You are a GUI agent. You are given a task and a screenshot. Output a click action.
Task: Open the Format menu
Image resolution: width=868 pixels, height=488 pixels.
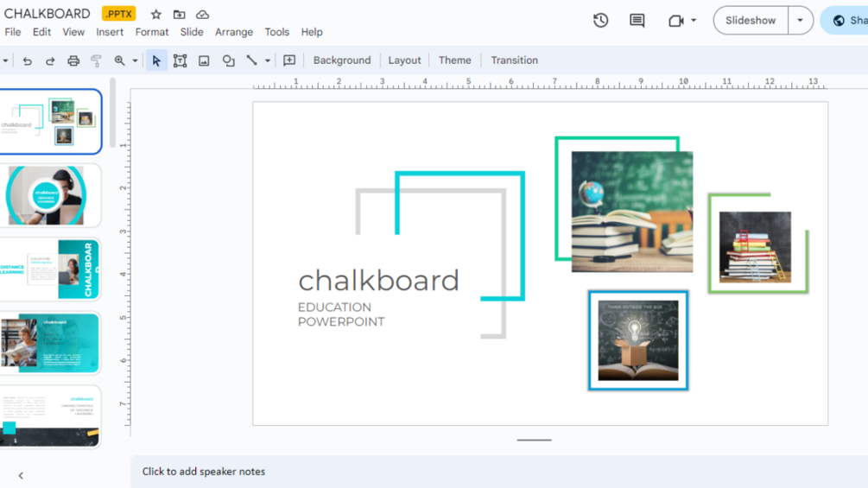click(x=152, y=32)
